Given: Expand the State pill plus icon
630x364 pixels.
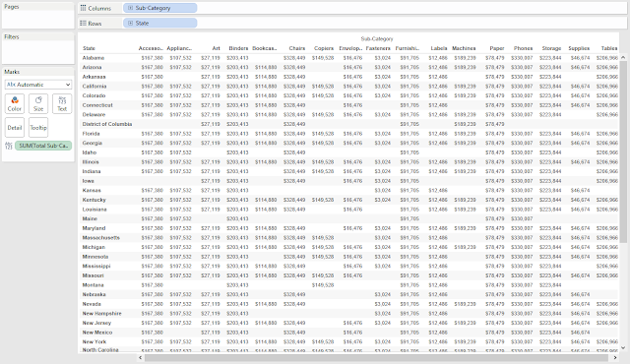Looking at the screenshot, I should [130, 24].
